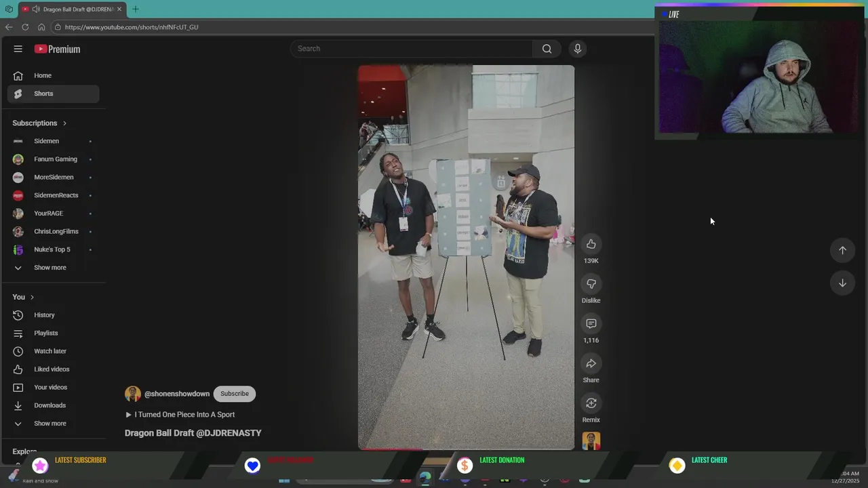Click the browser home icon
This screenshot has width=868, height=488.
point(41,27)
